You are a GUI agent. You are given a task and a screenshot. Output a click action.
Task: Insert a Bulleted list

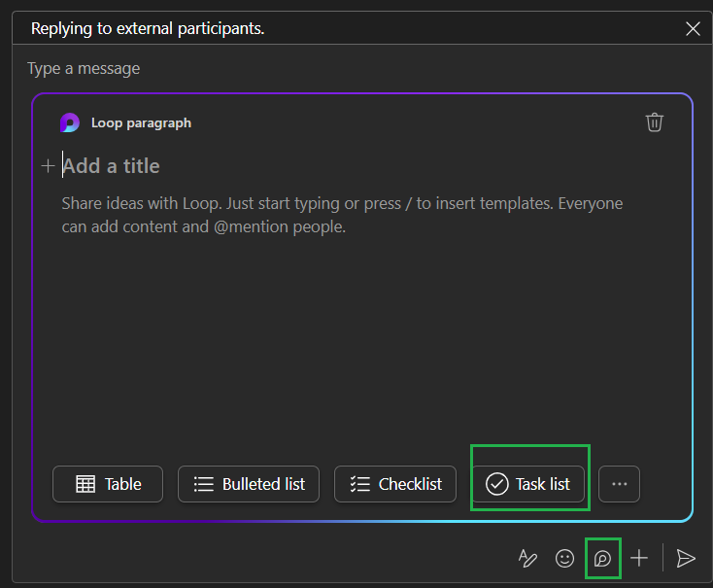point(249,484)
